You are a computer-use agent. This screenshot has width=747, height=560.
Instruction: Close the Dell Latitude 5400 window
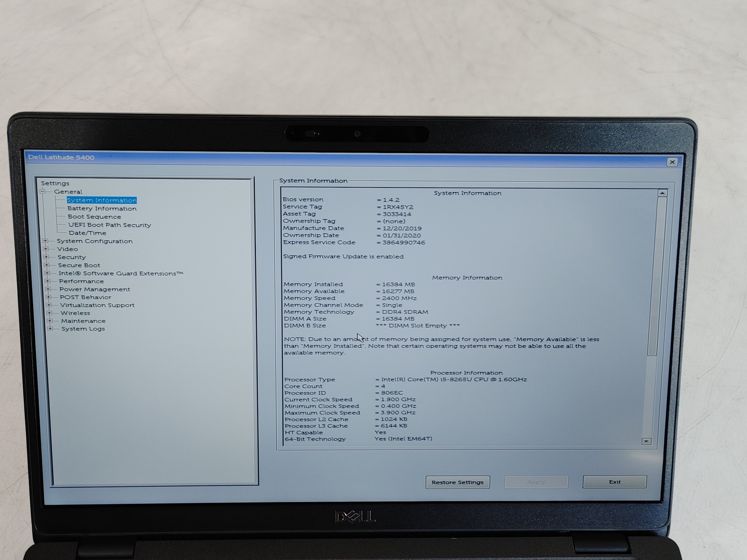point(672,162)
